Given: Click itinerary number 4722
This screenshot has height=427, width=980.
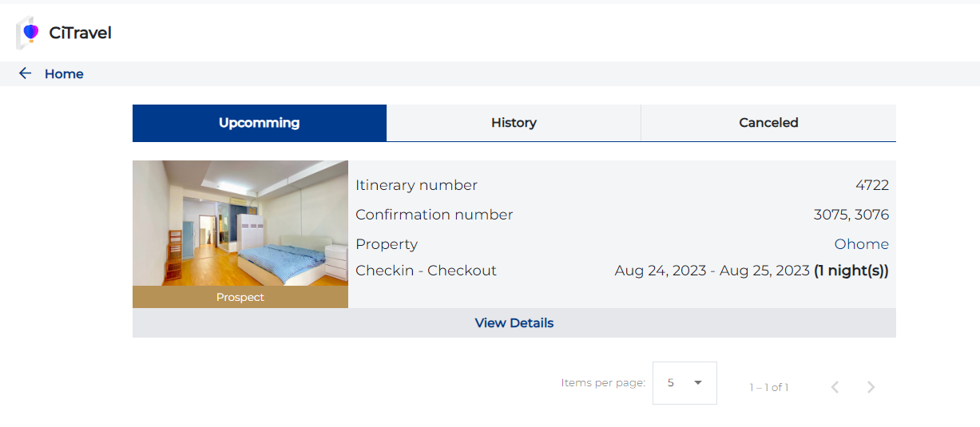Looking at the screenshot, I should pos(872,185).
